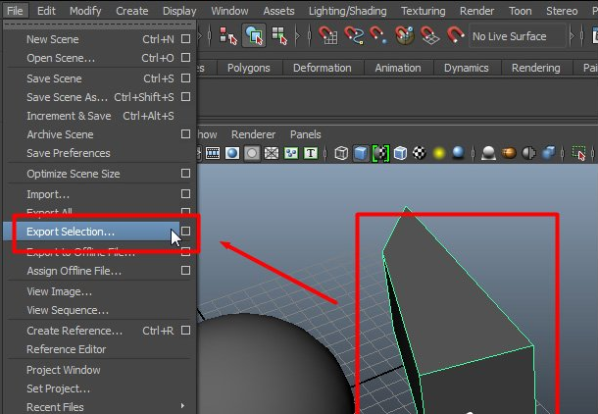598x414 pixels.
Task: Click the No Live Surface field
Action: pyautogui.click(x=518, y=36)
